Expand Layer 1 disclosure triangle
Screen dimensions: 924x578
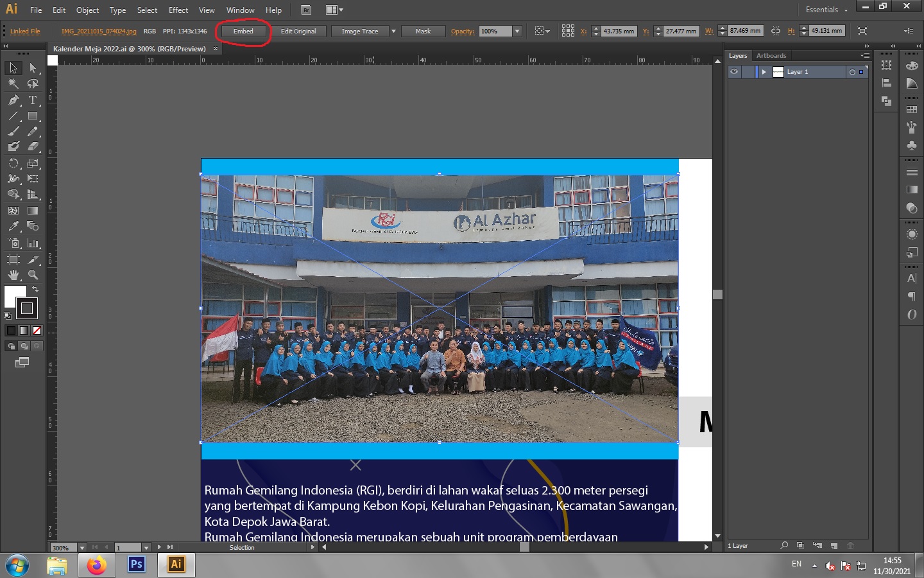[764, 72]
